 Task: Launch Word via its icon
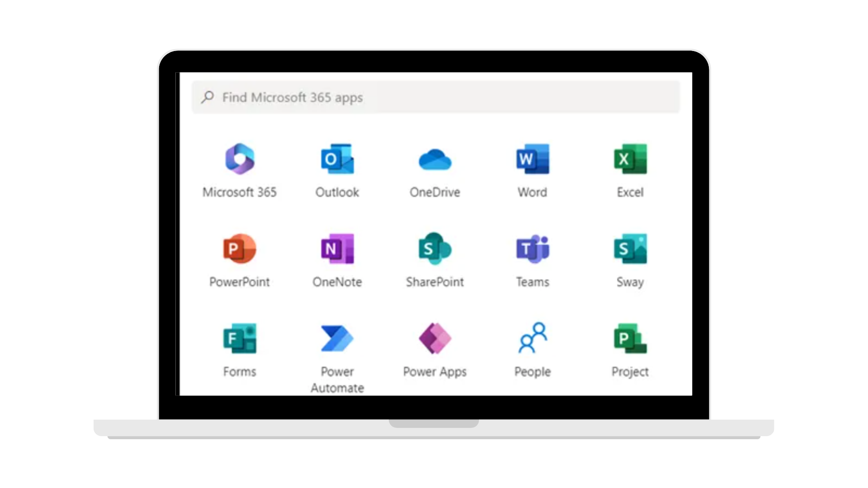coord(533,159)
